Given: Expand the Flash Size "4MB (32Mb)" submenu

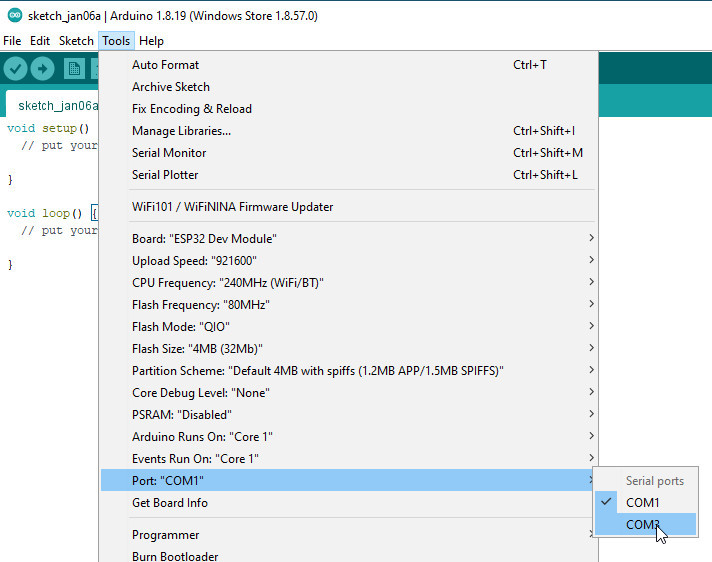Looking at the screenshot, I should click(x=348, y=349).
